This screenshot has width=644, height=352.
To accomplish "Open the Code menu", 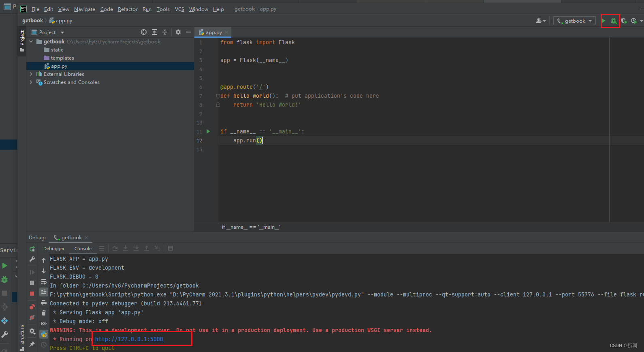I will pos(107,9).
